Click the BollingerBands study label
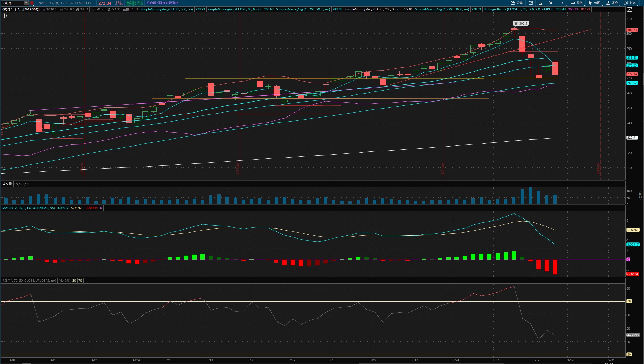 point(518,9)
